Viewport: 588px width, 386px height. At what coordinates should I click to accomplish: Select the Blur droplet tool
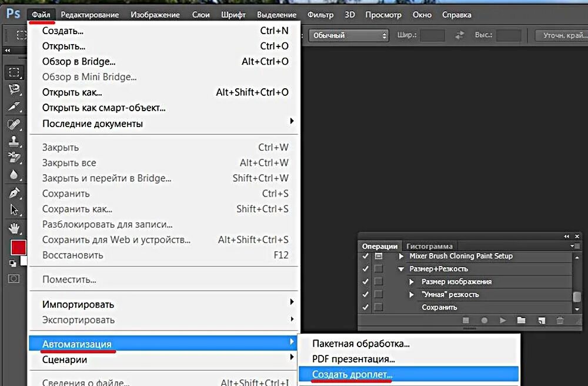(x=14, y=175)
